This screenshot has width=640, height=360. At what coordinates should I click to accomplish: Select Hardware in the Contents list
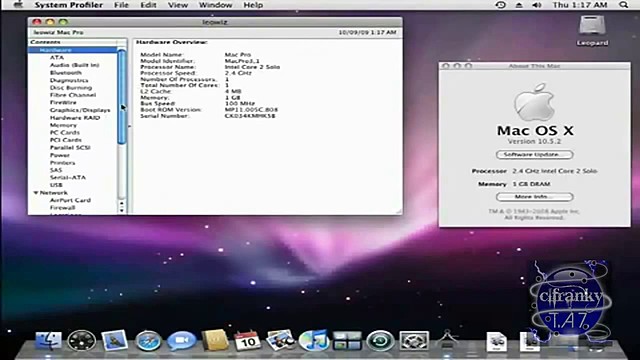pos(72,50)
